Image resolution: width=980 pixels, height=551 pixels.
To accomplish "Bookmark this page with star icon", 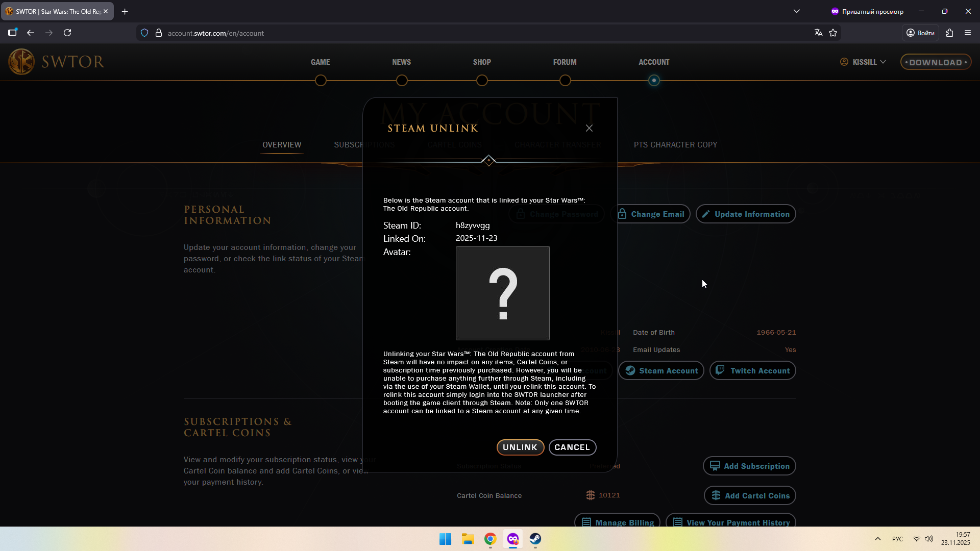I will click(833, 33).
